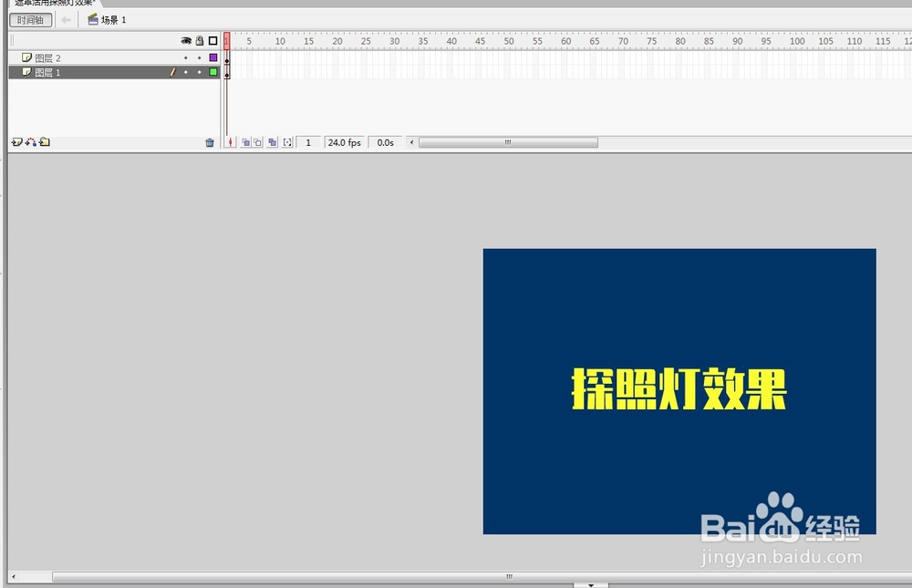Image resolution: width=912 pixels, height=588 pixels.
Task: Click the horizontal timeline scrollbar
Action: tap(506, 142)
